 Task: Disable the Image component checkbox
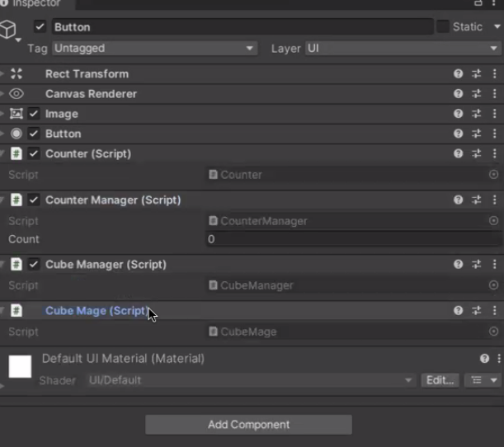point(34,114)
